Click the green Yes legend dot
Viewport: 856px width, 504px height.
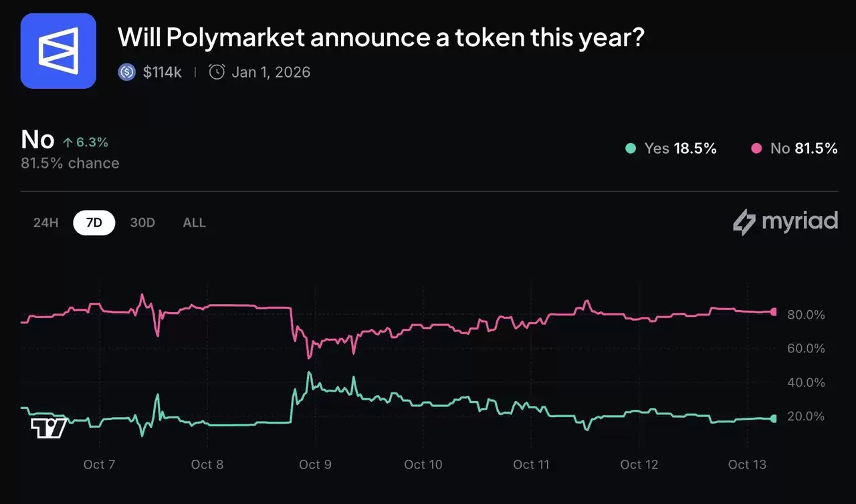(x=629, y=148)
